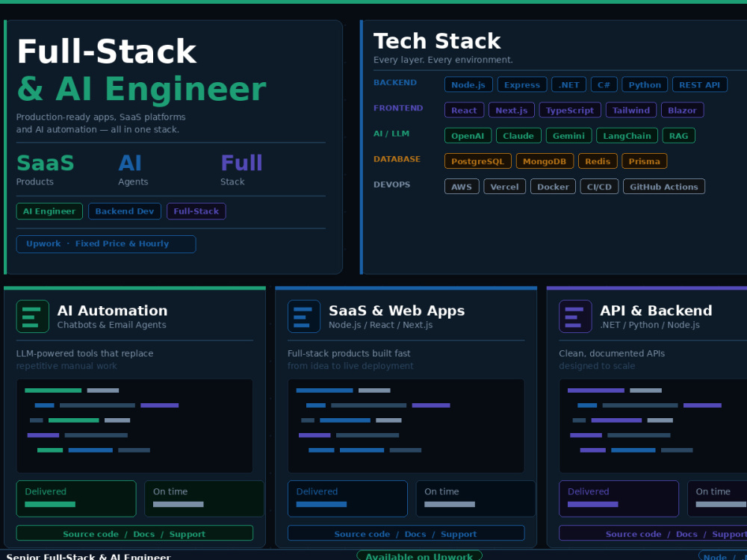This screenshot has height=560, width=747.
Task: Click the MongoDB database tag
Action: tap(545, 161)
